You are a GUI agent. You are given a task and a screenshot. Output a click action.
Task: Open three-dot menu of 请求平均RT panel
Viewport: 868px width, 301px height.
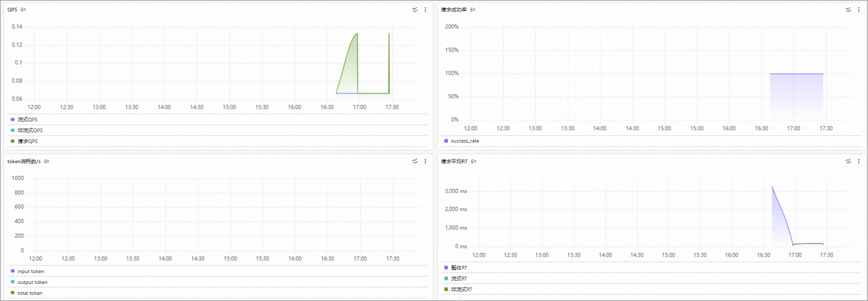tap(859, 161)
